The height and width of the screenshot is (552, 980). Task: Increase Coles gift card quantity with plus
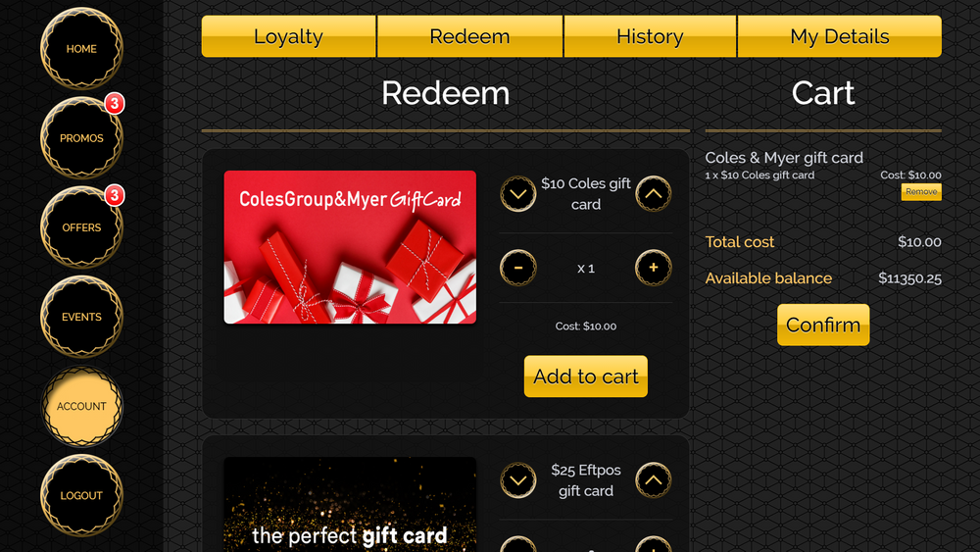(653, 268)
